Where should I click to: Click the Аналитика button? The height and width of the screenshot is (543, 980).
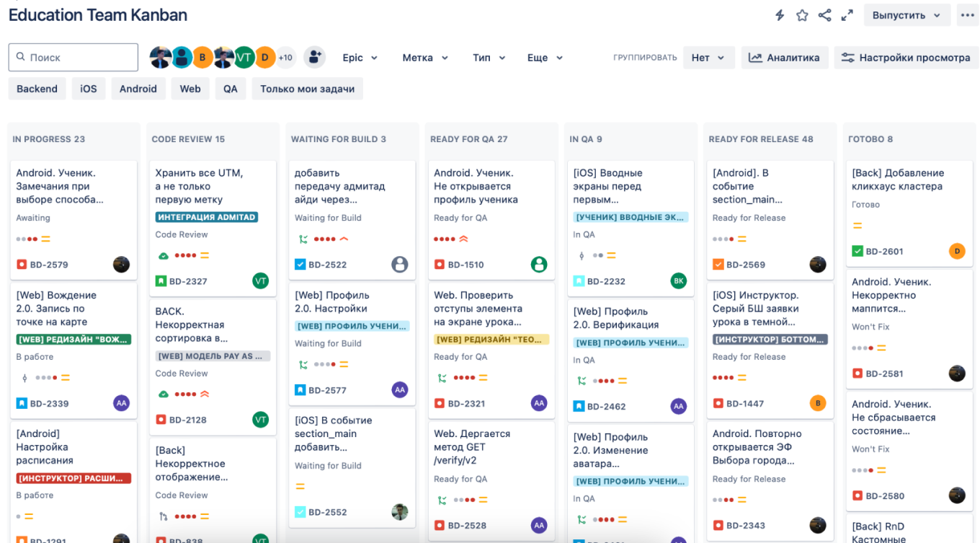tap(784, 58)
